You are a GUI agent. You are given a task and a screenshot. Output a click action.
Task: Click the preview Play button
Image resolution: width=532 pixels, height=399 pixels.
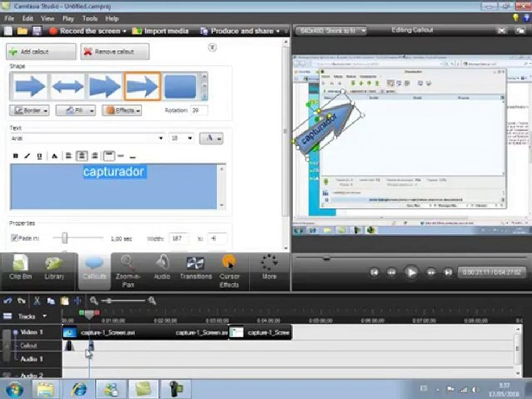[x=411, y=273]
